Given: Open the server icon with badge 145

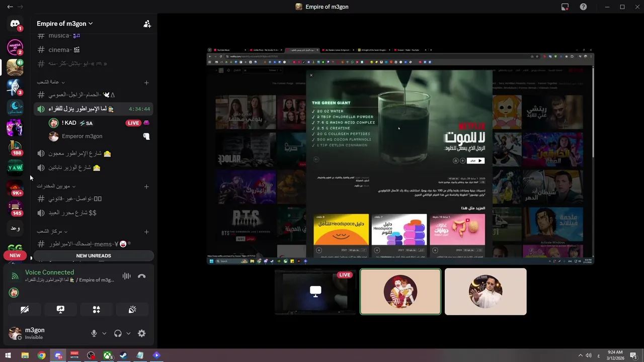Looking at the screenshot, I should point(15,208).
